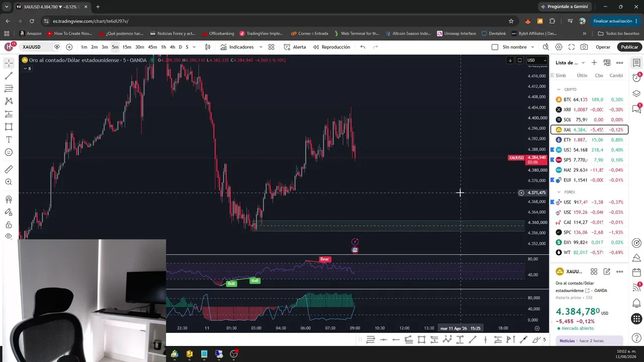Open the emoji icons tool
Screen dimensions: 644x362
[x=9, y=152]
